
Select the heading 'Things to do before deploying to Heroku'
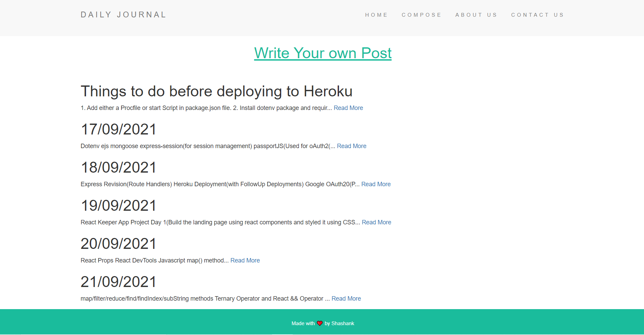coord(216,91)
